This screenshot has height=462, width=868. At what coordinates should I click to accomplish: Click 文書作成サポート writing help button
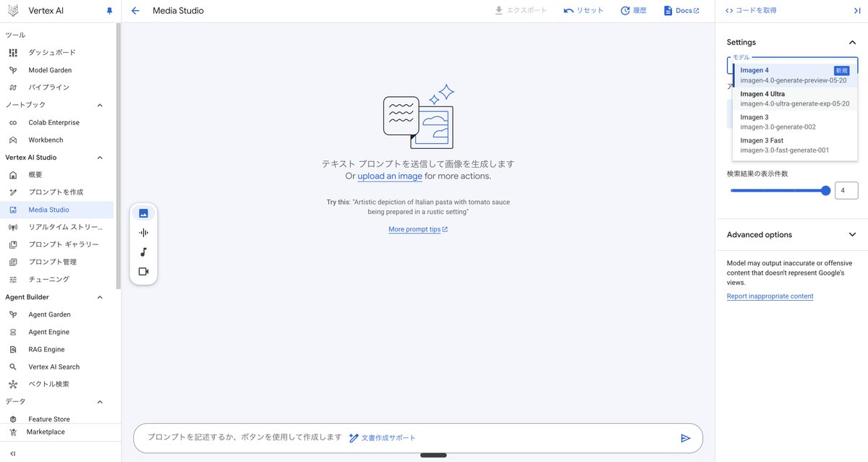point(382,438)
